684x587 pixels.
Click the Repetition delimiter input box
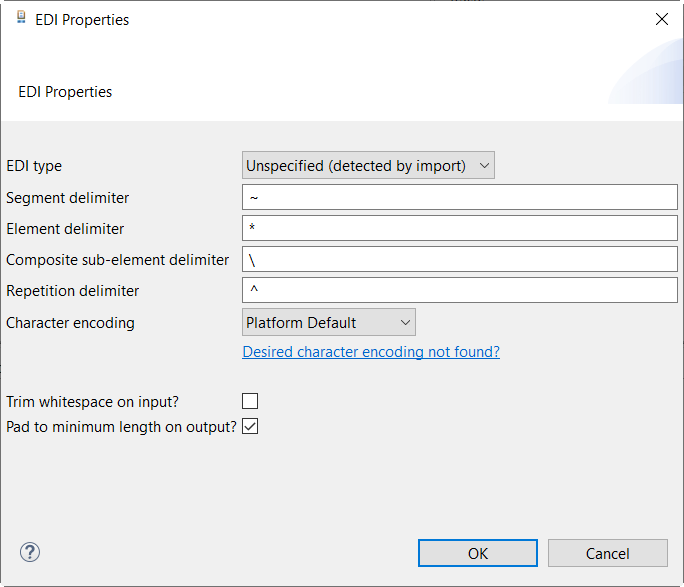coord(460,291)
